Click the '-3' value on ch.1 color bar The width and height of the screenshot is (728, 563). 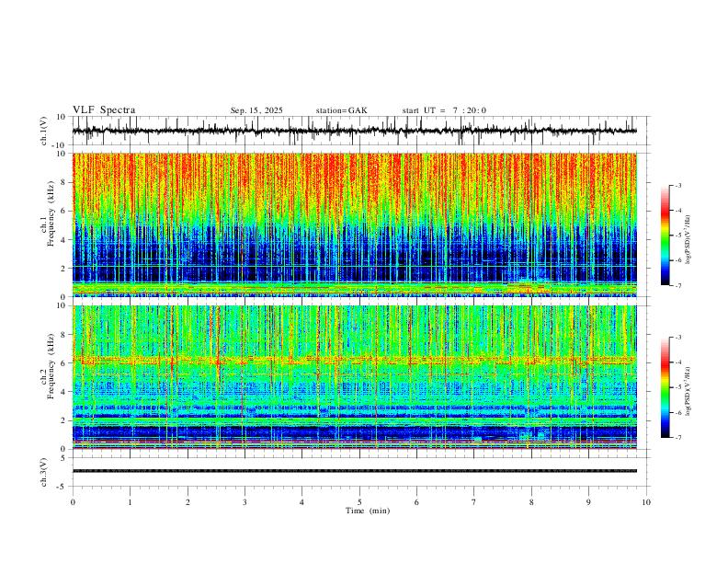tap(678, 185)
